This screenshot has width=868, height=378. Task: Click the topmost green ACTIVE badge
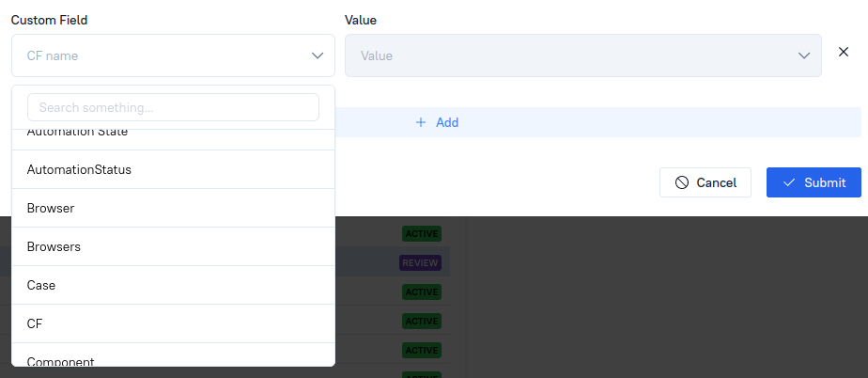coord(421,233)
